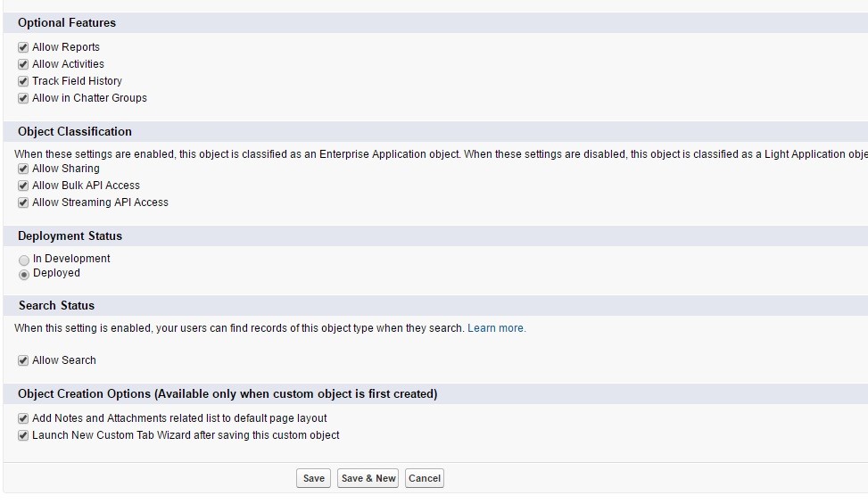The height and width of the screenshot is (504, 868).
Task: Uncheck Allow in Chatter Groups
Action: [x=23, y=98]
